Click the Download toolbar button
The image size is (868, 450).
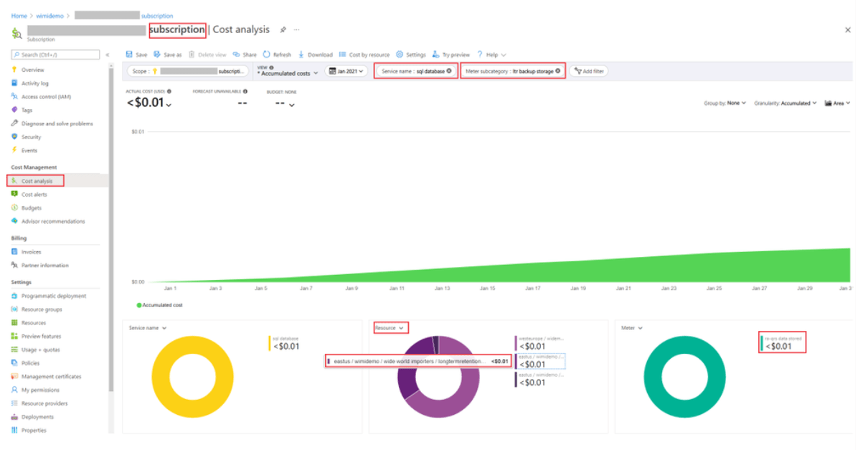pyautogui.click(x=302, y=55)
